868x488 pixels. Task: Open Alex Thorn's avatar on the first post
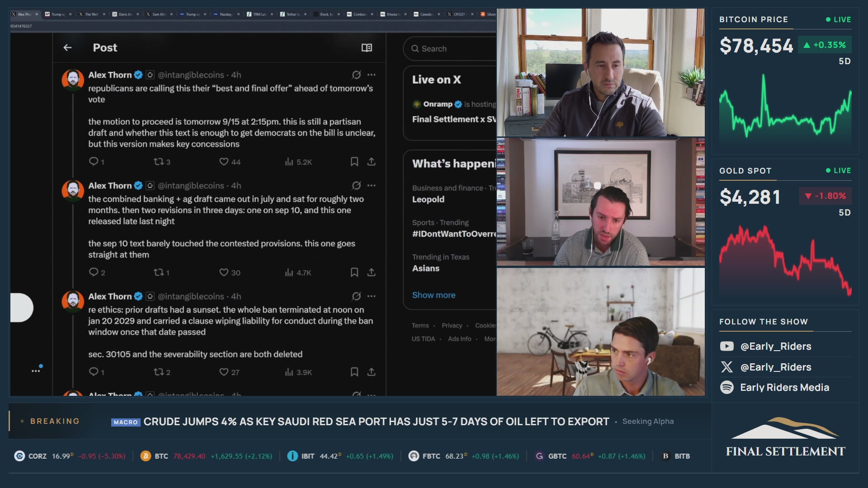point(73,80)
